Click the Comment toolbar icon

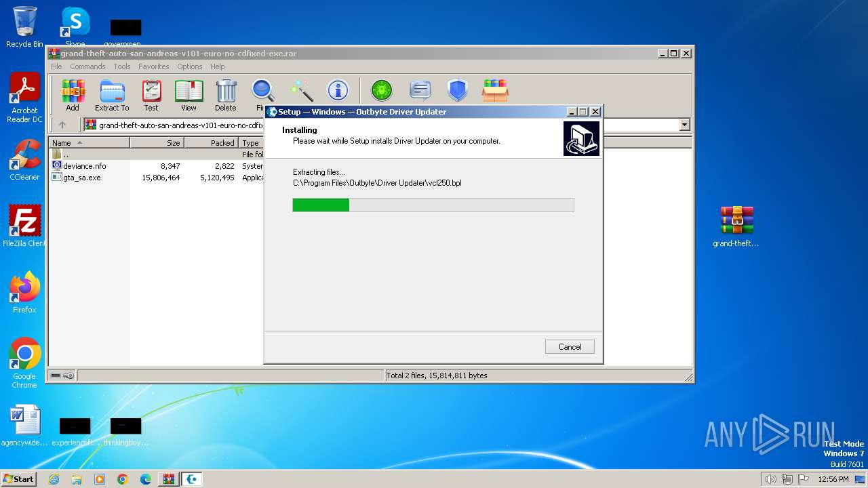[x=420, y=90]
